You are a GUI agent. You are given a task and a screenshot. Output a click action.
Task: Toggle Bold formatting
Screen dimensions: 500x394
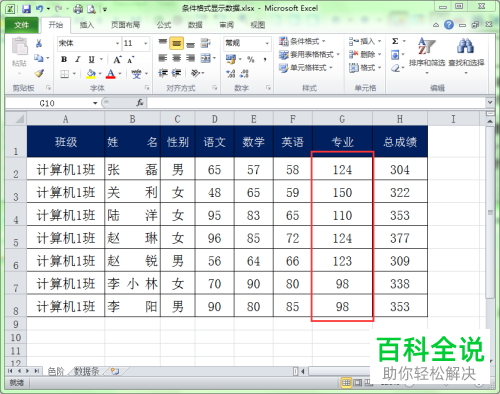[64, 59]
